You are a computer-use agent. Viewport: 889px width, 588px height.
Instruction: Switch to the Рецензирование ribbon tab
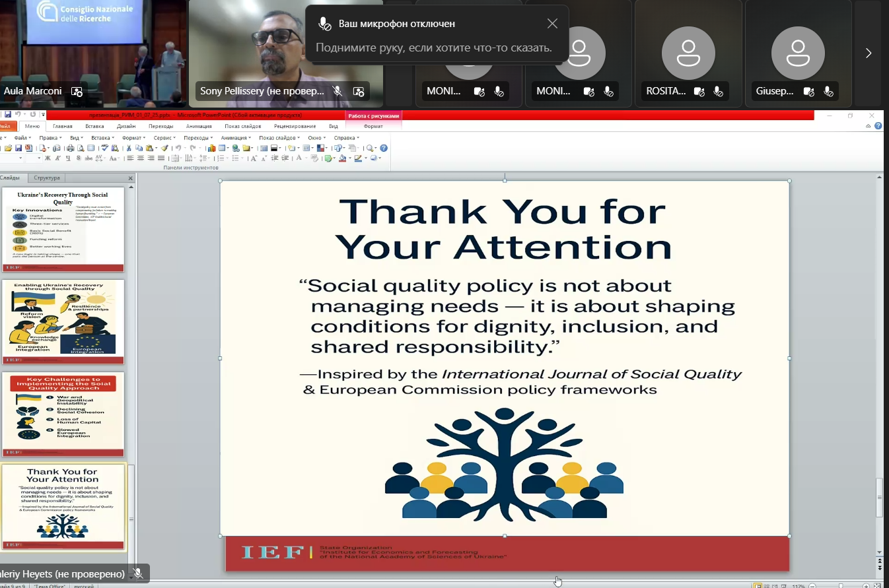click(295, 126)
